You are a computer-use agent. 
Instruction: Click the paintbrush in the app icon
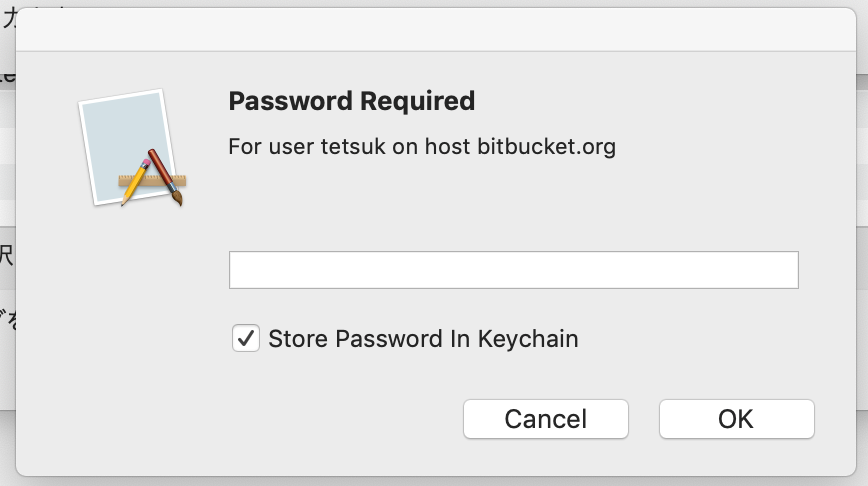click(x=165, y=177)
